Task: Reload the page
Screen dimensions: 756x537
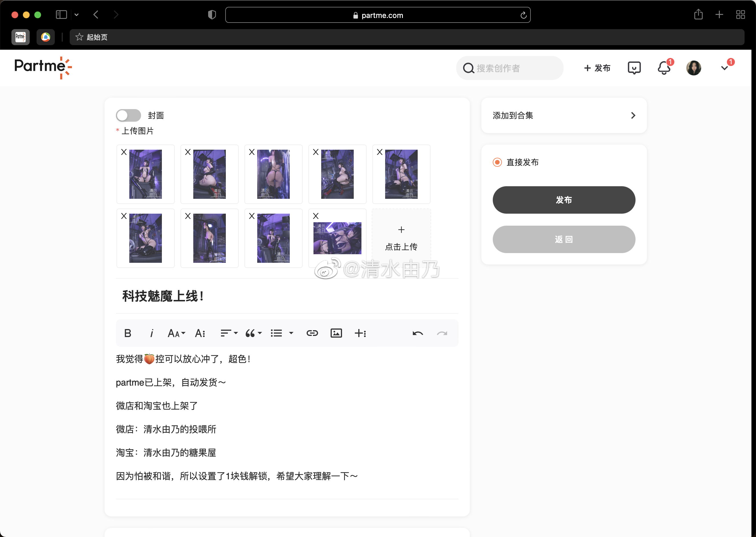Action: coord(523,15)
